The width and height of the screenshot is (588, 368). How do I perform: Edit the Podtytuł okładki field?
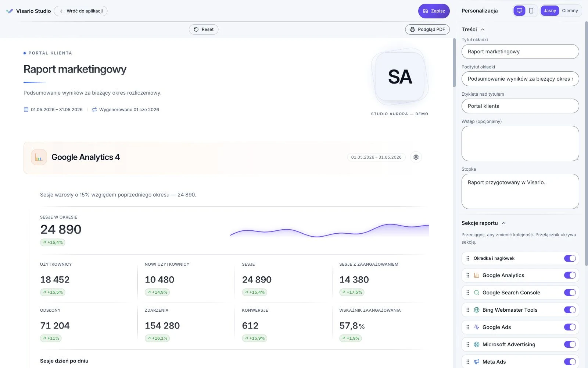click(520, 79)
